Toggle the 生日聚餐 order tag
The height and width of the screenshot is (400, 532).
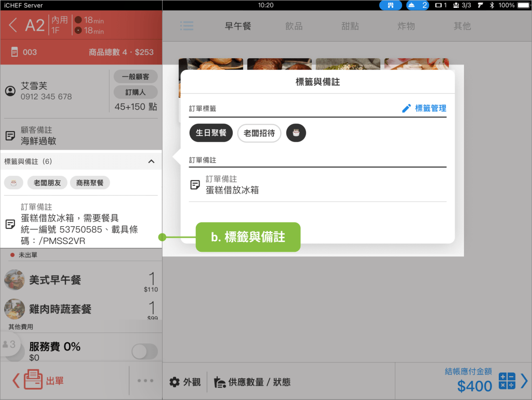click(211, 133)
